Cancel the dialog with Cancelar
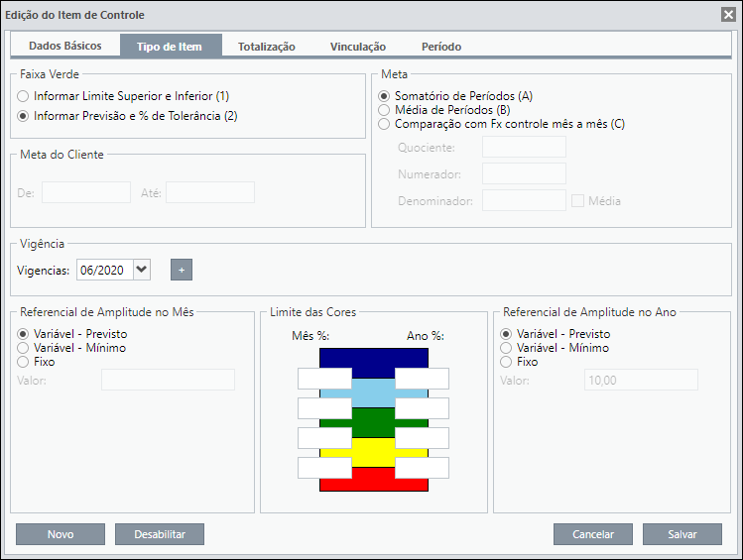The image size is (743, 560). click(593, 534)
